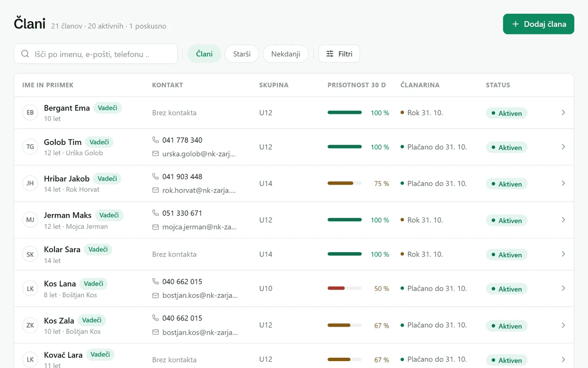Click Rok 31. 10. in Kolar Sara's row
The image size is (588, 368).
(x=425, y=254)
